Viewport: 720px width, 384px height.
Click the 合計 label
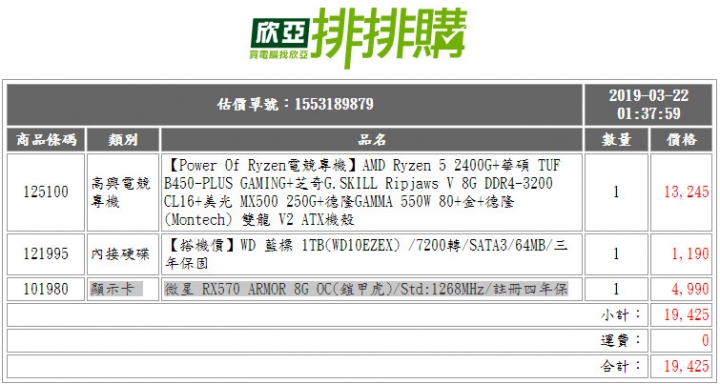[x=621, y=367]
